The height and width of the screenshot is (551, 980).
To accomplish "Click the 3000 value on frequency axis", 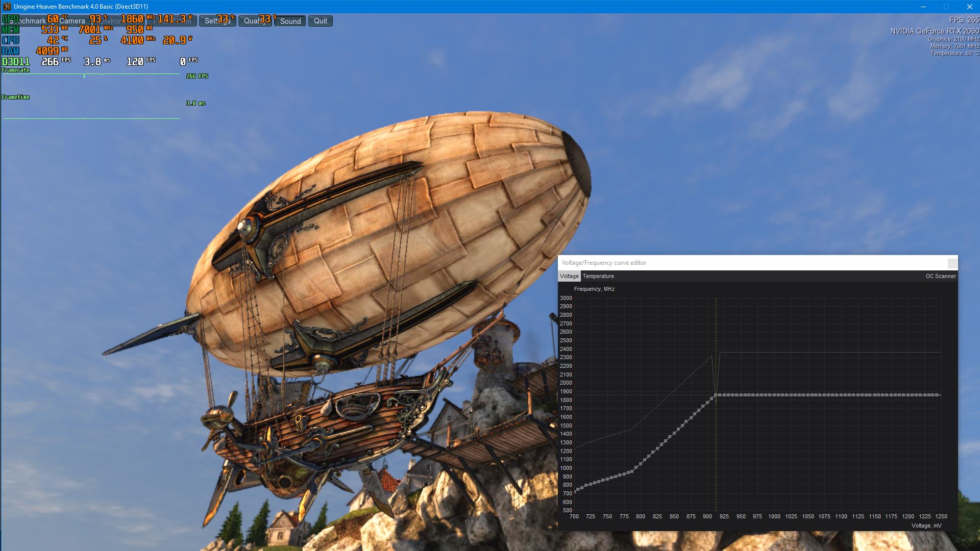I will click(566, 298).
